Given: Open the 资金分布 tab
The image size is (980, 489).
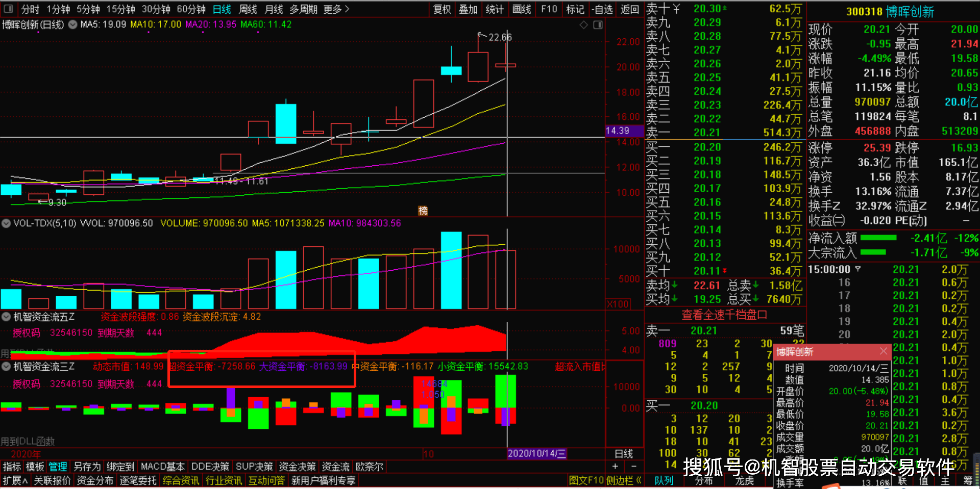Looking at the screenshot, I should tap(95, 480).
